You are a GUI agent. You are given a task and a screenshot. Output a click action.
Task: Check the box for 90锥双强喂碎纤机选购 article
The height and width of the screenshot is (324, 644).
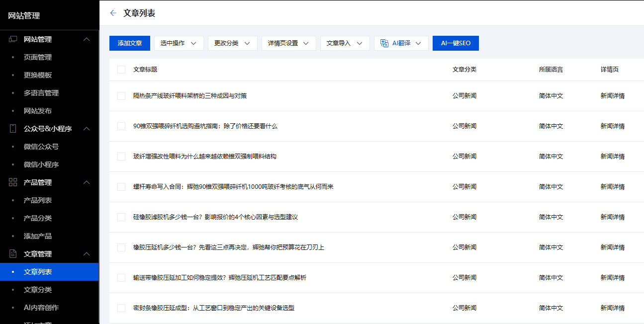(121, 126)
